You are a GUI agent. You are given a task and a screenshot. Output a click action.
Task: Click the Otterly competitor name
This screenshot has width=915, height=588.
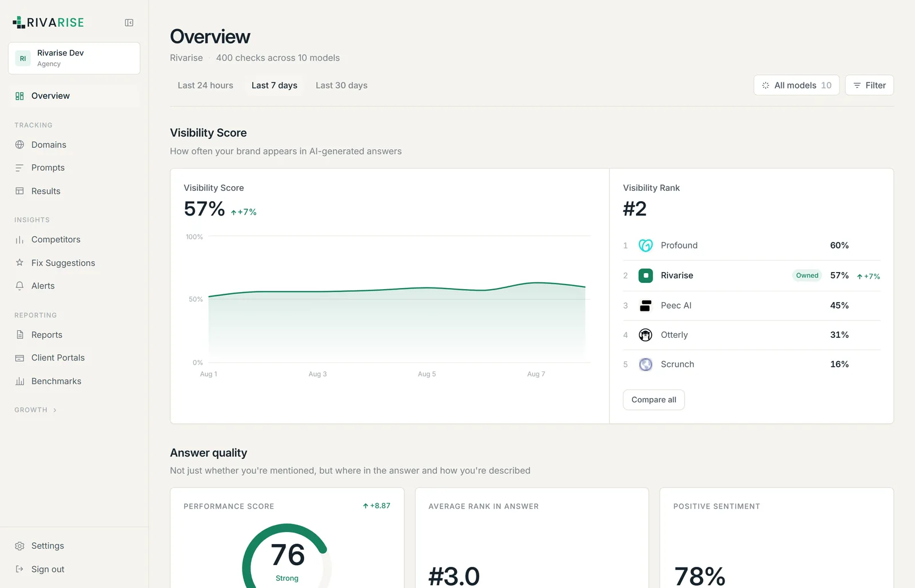tap(674, 335)
